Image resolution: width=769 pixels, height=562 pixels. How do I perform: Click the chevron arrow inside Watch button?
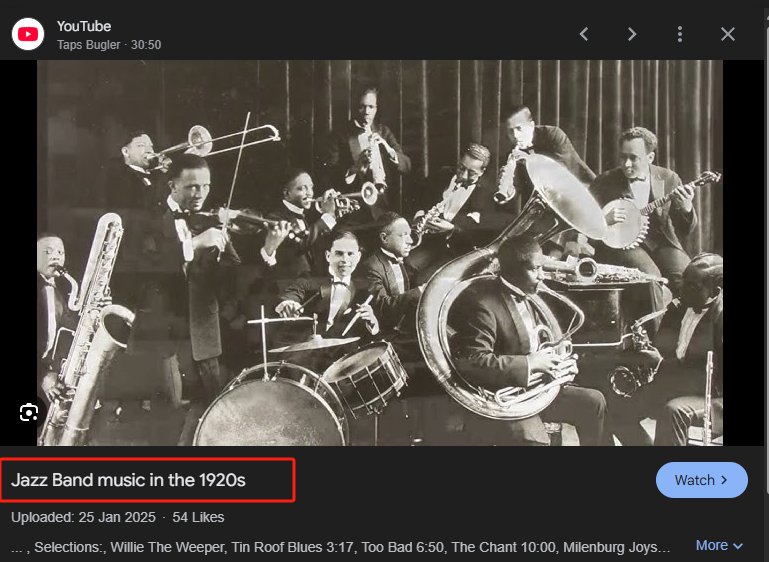(x=727, y=480)
